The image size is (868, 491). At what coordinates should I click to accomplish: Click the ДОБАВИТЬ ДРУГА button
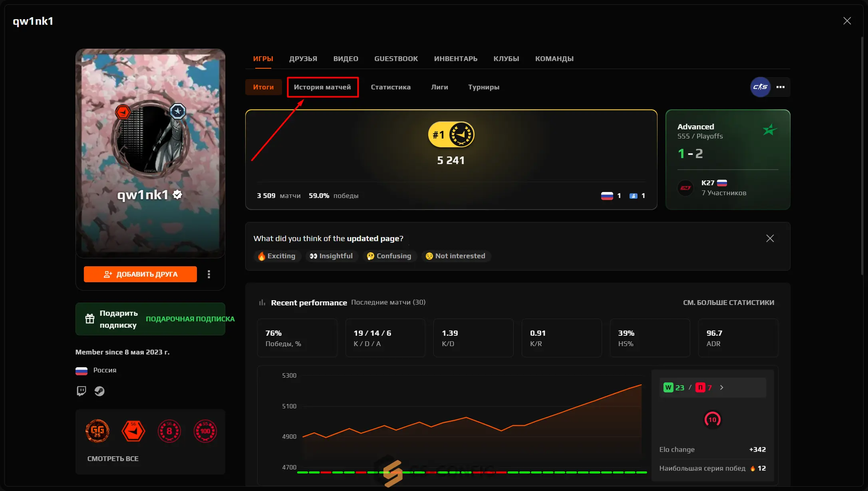(140, 274)
